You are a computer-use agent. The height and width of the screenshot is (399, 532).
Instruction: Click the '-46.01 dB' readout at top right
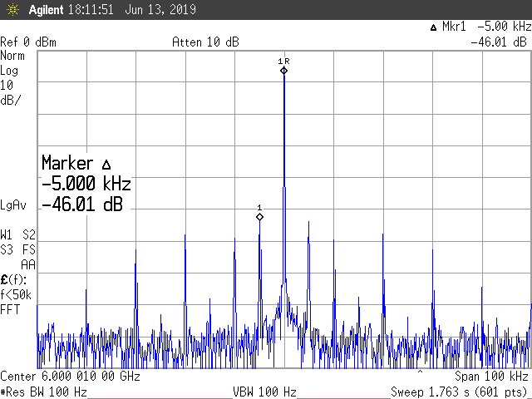(498, 42)
